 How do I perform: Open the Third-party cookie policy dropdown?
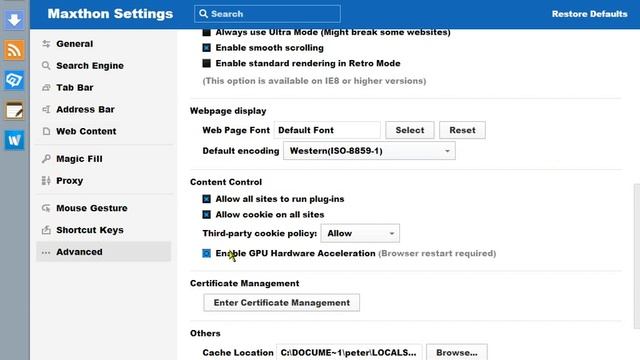(360, 233)
